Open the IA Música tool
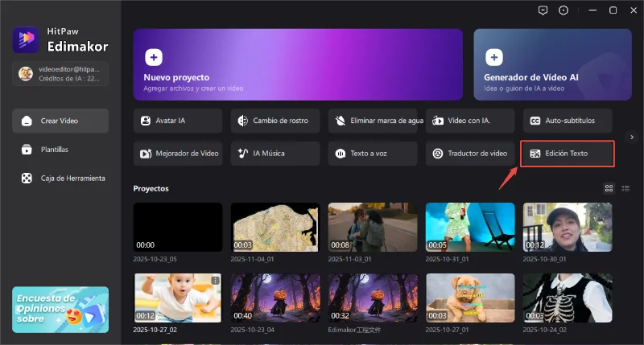 [275, 153]
